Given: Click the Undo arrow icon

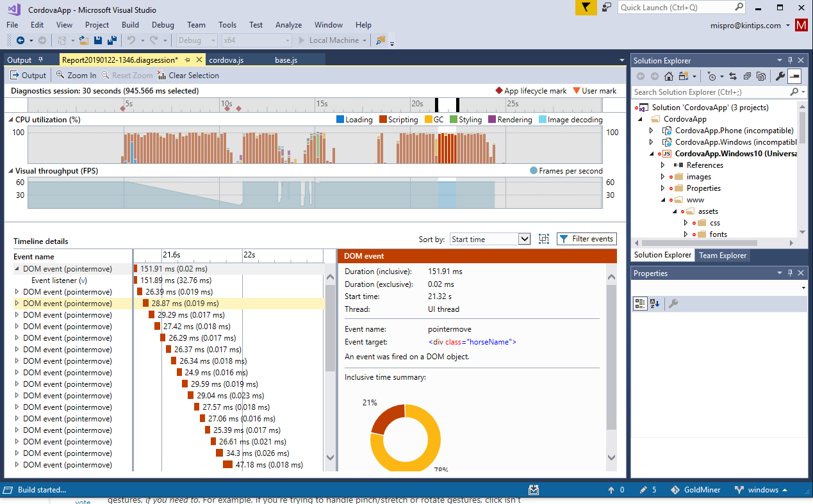Looking at the screenshot, I should tap(131, 40).
